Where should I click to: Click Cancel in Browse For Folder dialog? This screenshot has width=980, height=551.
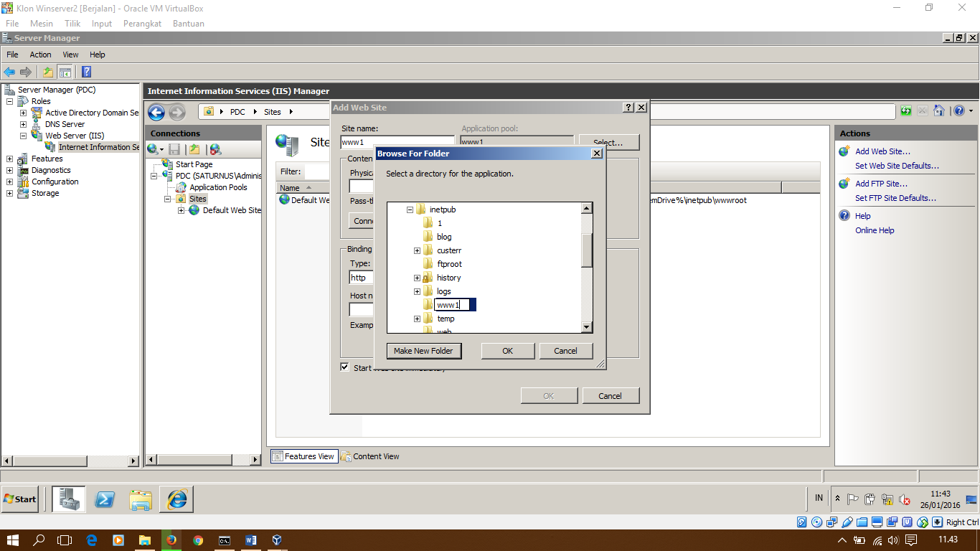click(565, 351)
